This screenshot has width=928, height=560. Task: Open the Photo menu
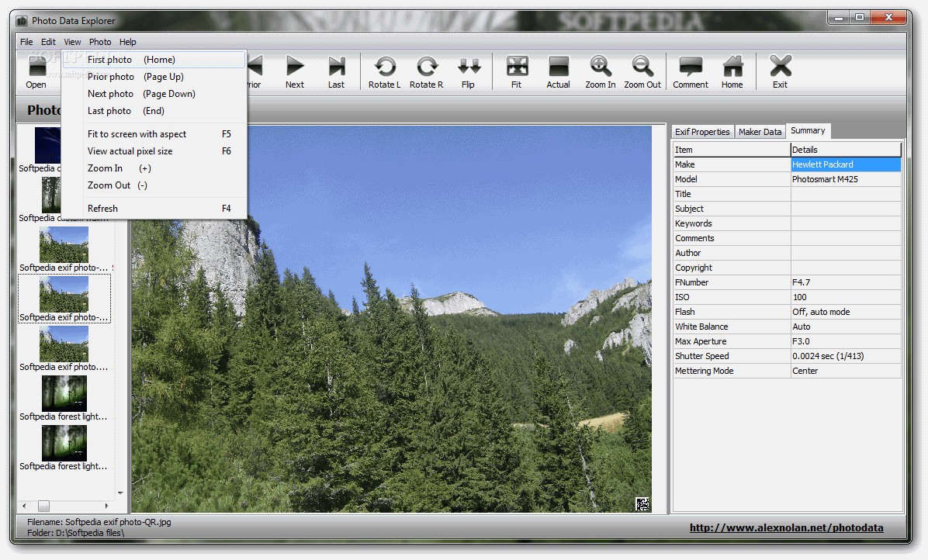pos(100,42)
